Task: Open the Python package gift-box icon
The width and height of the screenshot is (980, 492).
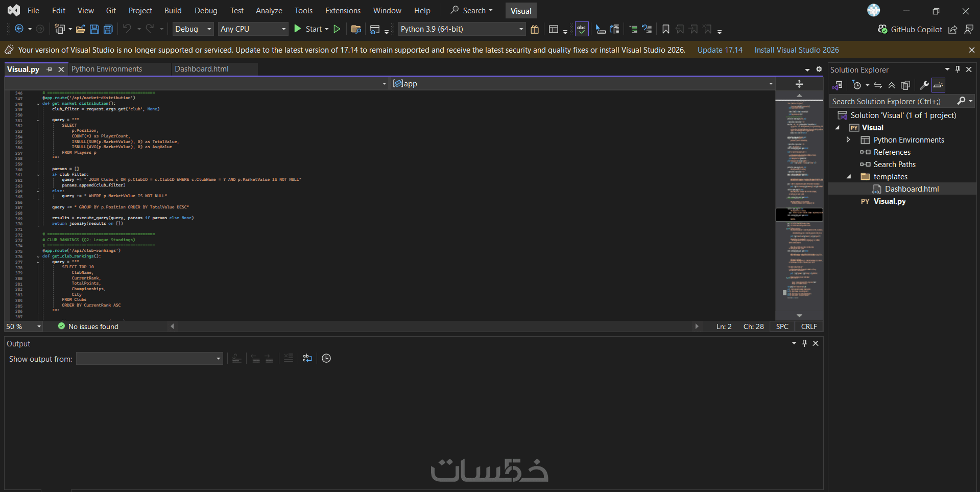Action: point(535,29)
